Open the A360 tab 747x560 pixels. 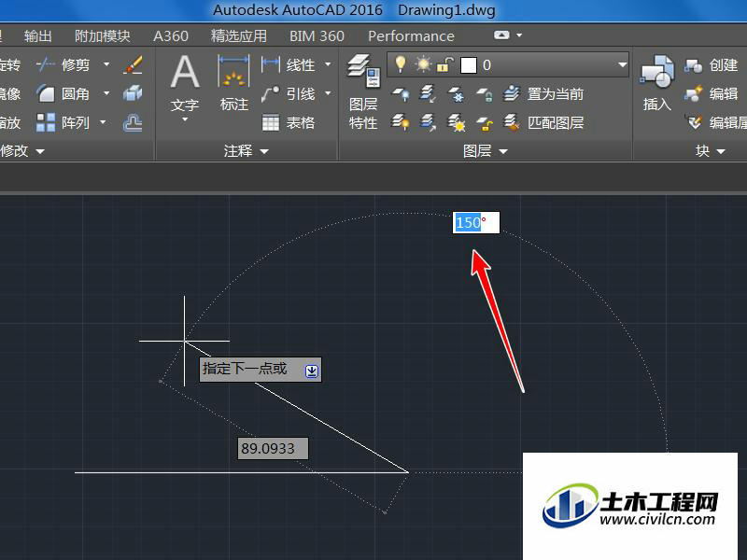tap(171, 36)
